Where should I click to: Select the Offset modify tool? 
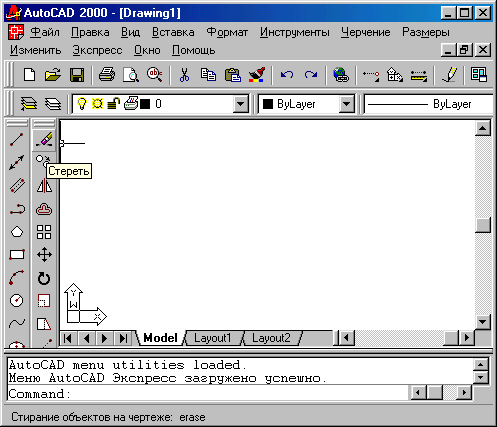[x=44, y=209]
